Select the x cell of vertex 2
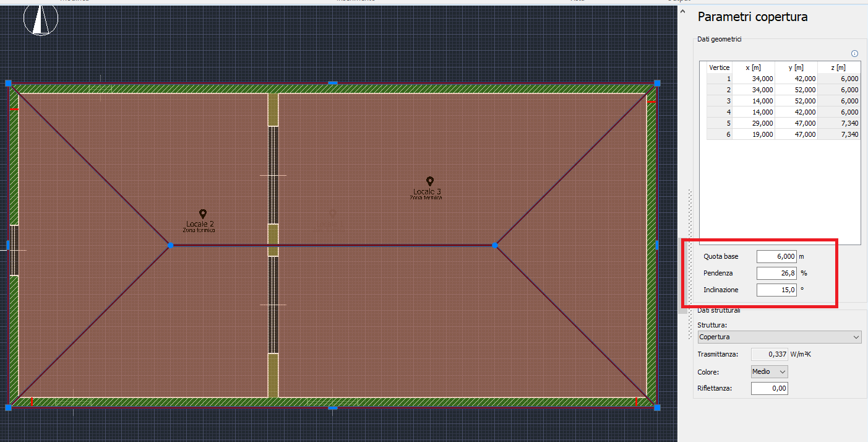868x442 pixels. (x=754, y=90)
